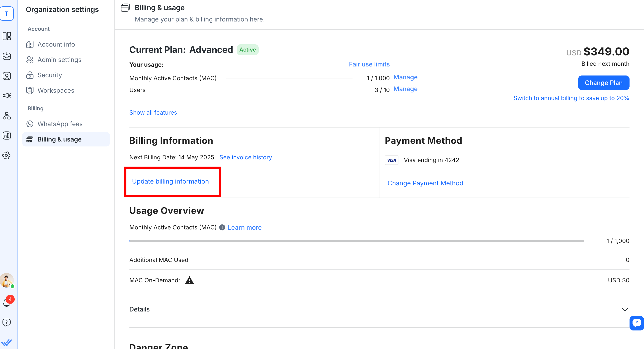Click the settings gear icon
Screen dimensions: 644x349
coord(7,155)
